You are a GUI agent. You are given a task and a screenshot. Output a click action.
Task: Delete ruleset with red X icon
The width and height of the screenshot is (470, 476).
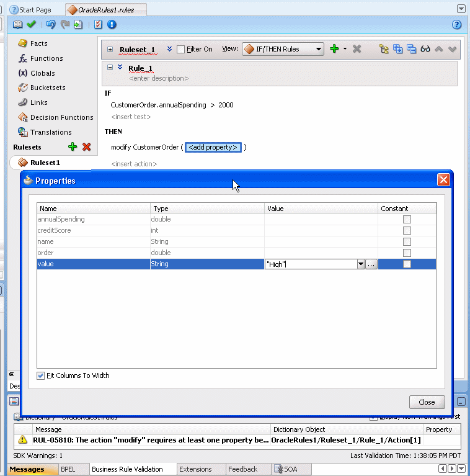[87, 147]
